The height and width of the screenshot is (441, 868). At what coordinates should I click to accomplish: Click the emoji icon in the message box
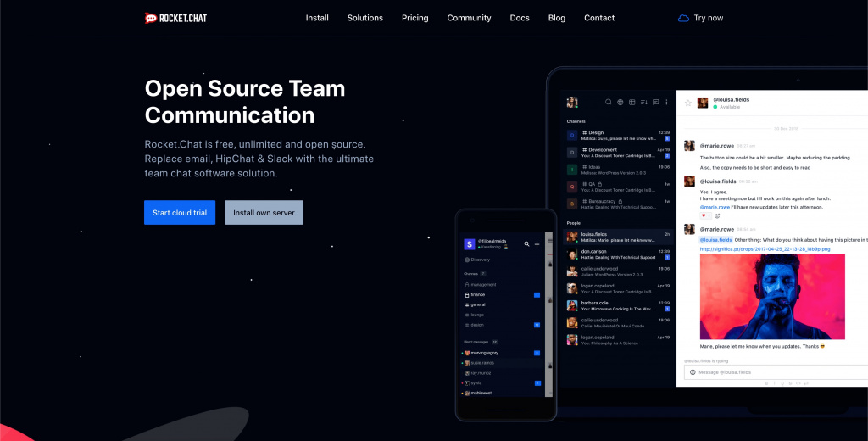pos(693,372)
